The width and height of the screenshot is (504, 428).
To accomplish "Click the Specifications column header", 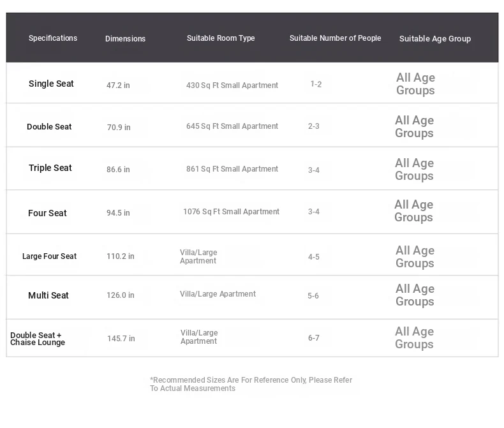I will coord(53,38).
